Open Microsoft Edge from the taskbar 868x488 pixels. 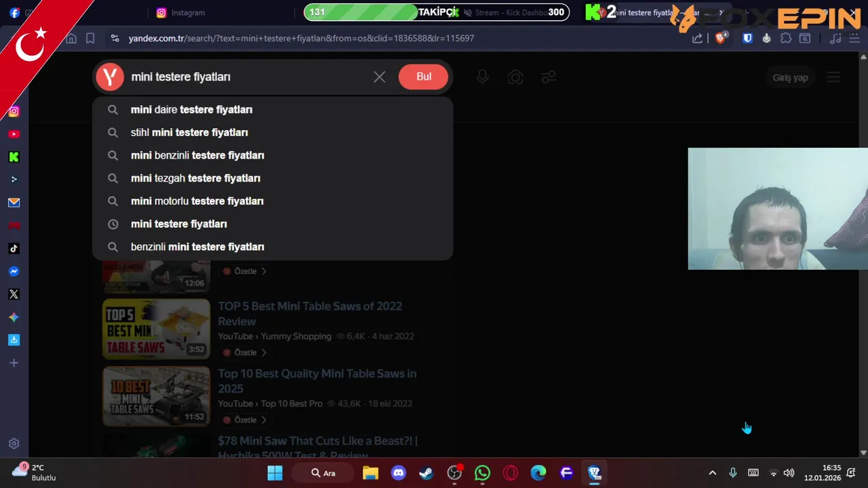(538, 473)
